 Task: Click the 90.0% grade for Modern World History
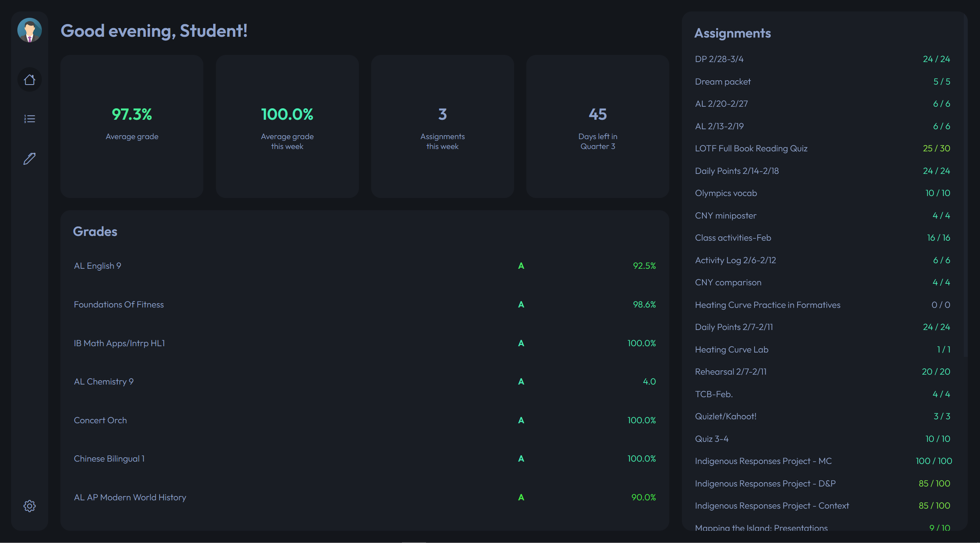coord(644,497)
